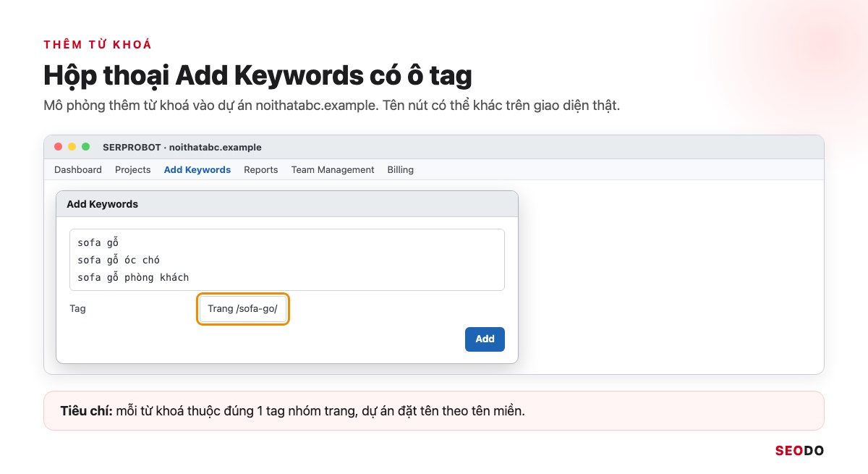
Task: Open the Reports page
Action: point(261,170)
